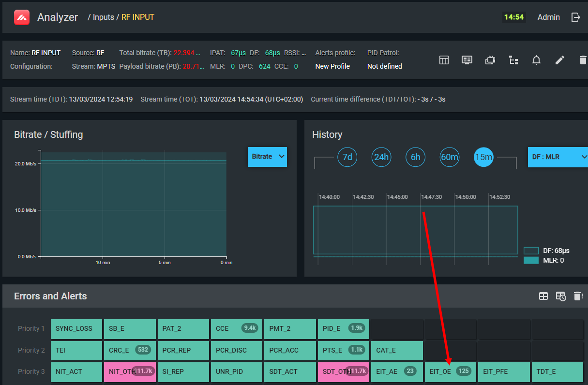The image size is (588, 385).
Task: Select the 7d history range
Action: (347, 157)
